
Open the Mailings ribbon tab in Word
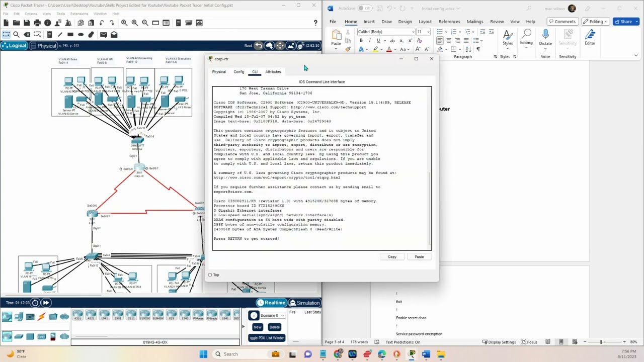pyautogui.click(x=474, y=22)
